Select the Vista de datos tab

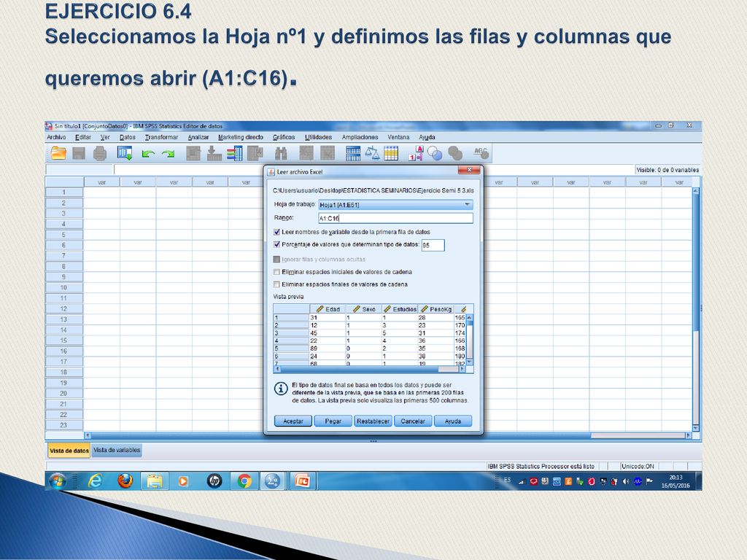pos(69,451)
